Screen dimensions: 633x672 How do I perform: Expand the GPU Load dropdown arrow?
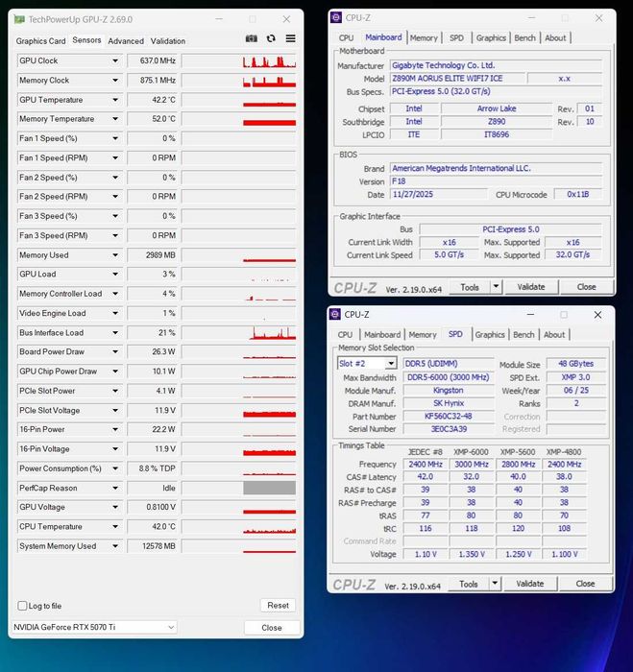coord(115,274)
